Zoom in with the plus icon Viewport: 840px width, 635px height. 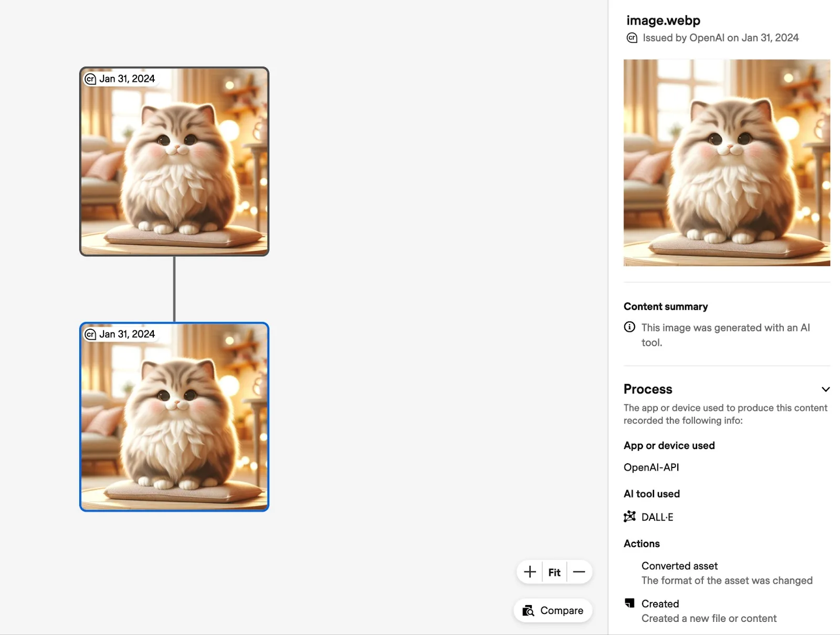(x=530, y=572)
